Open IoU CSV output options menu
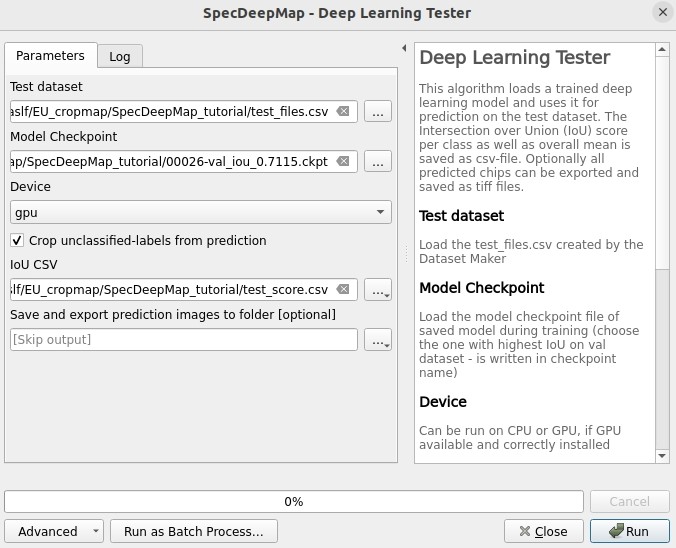This screenshot has height=548, width=676. [378, 289]
